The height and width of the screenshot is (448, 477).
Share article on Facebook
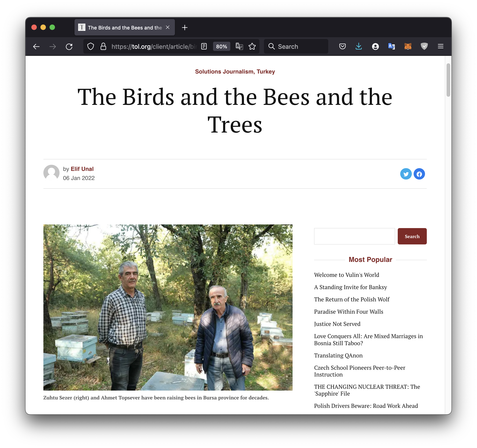[x=419, y=174]
